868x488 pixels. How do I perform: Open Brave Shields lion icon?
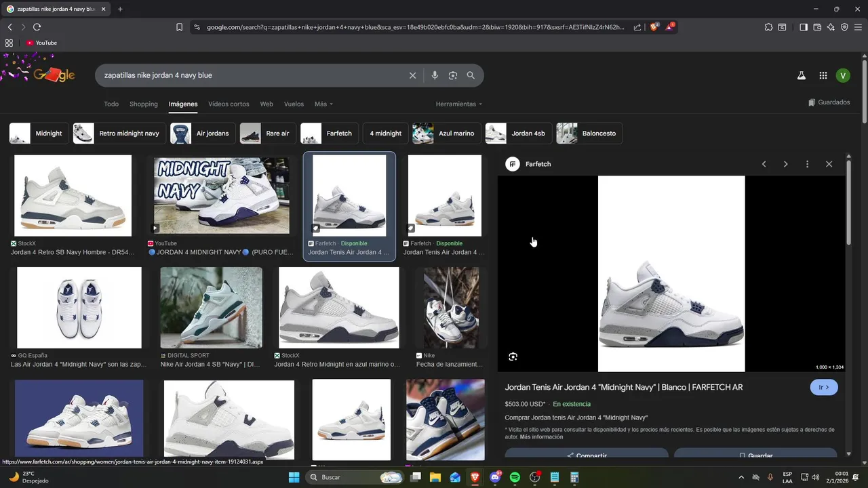654,27
